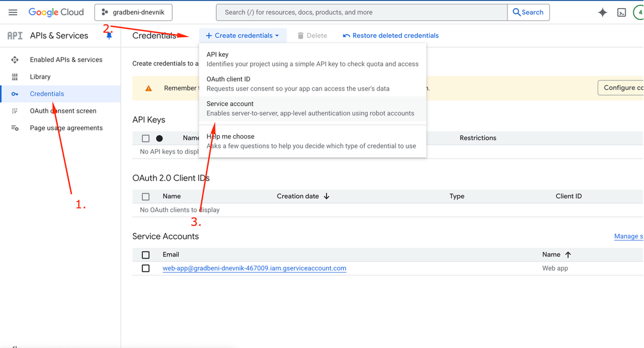Image resolution: width=644 pixels, height=348 pixels.
Task: Click the black status dot in API Keys header
Action: (159, 138)
